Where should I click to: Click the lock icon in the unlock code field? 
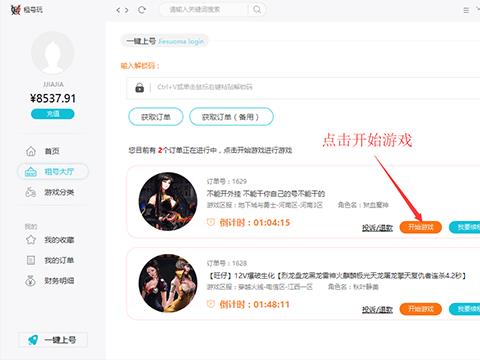click(x=140, y=88)
